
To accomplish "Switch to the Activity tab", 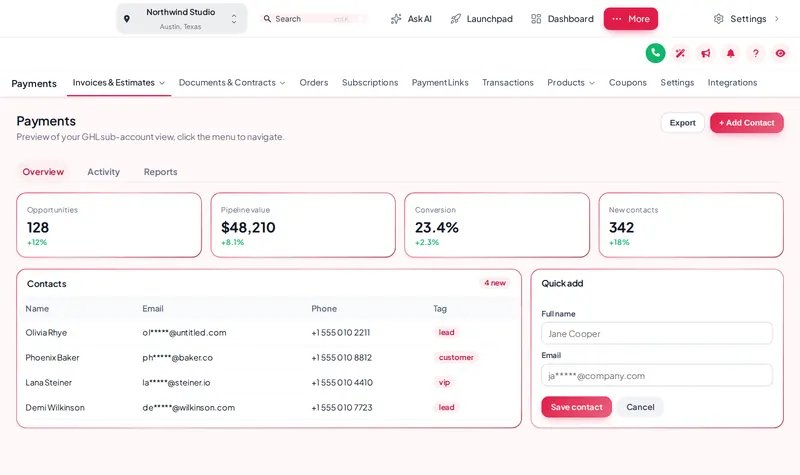I will 104,172.
